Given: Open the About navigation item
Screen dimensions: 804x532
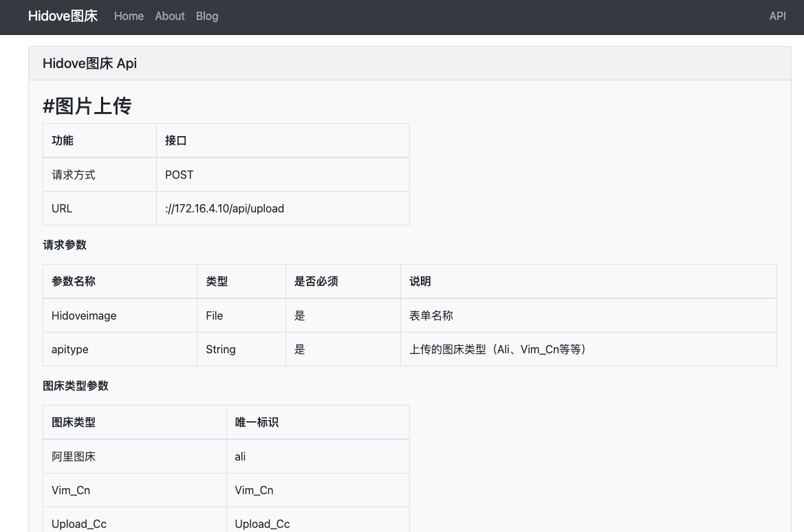Looking at the screenshot, I should pyautogui.click(x=170, y=16).
